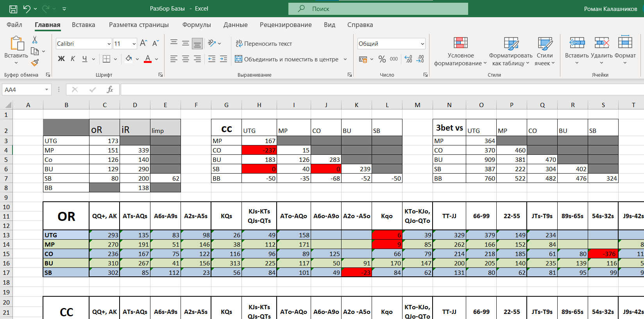Increase decimal places
Viewport: 644px width, 319px height.
(x=408, y=59)
